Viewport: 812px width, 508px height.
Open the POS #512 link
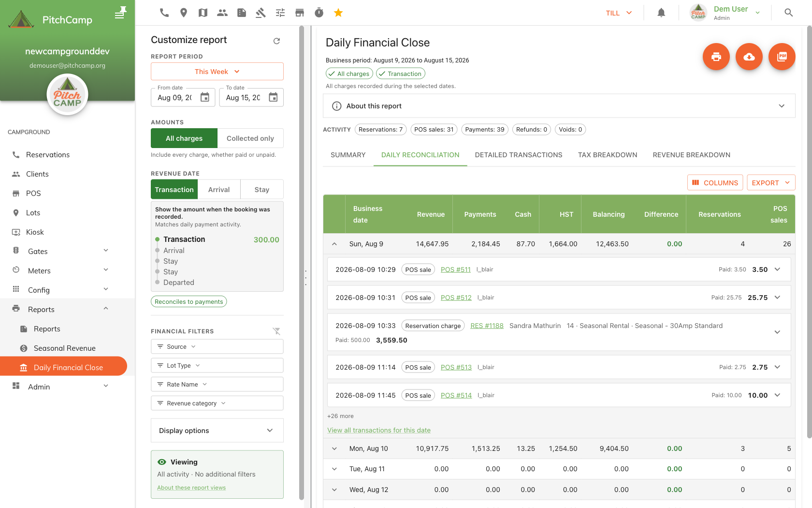point(456,298)
